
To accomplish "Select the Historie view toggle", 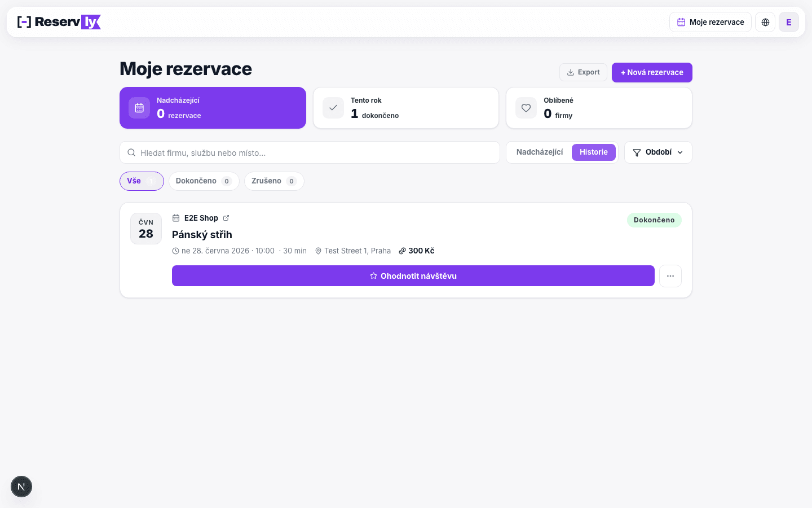I will click(x=594, y=152).
